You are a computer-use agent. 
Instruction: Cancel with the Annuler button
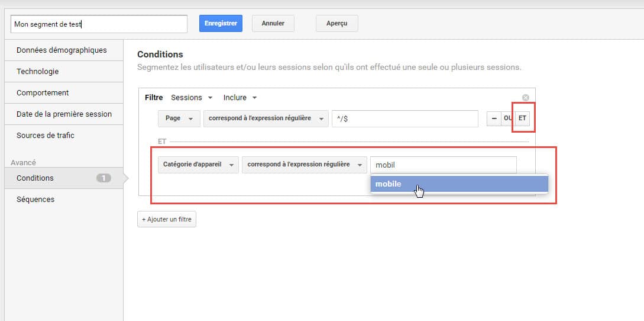point(273,24)
